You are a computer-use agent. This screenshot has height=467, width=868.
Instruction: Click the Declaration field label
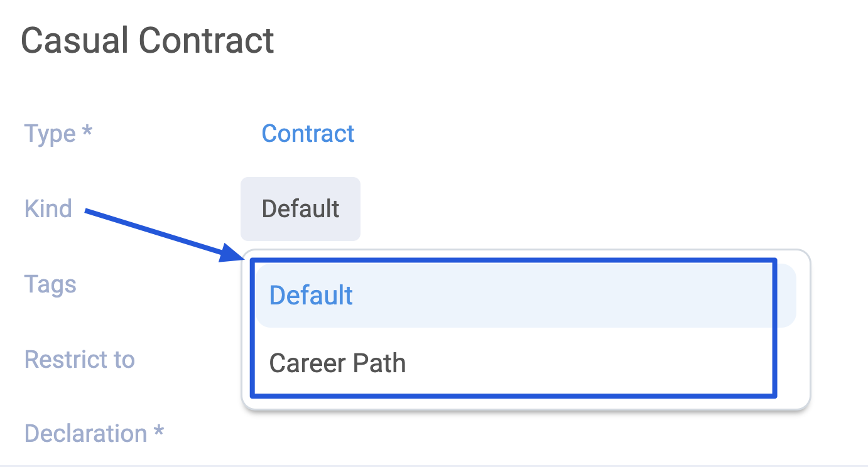click(84, 433)
